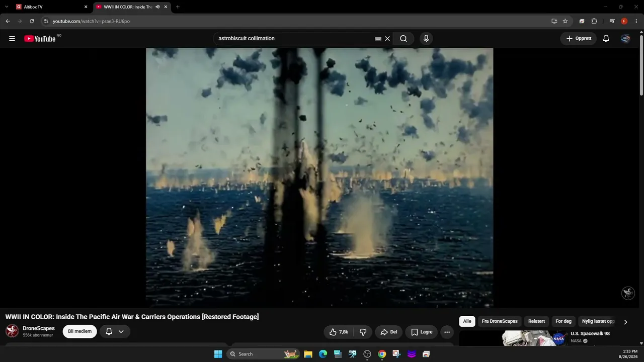644x362 pixels.
Task: Share the video using Del
Action: point(389,332)
